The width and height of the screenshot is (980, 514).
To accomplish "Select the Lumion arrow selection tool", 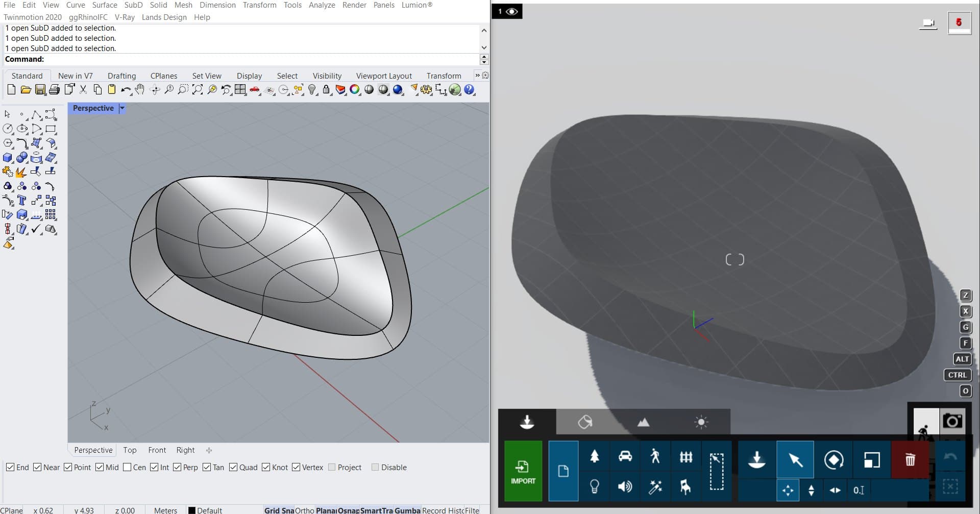I will click(795, 460).
